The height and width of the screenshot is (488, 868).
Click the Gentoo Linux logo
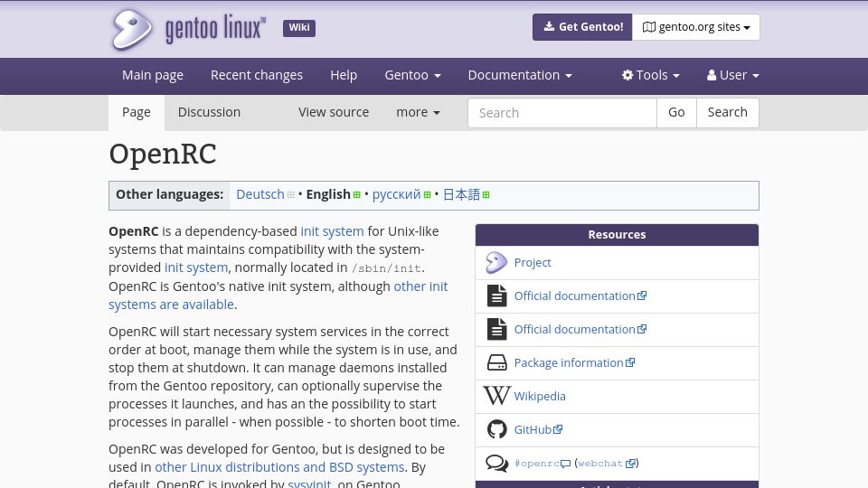pyautogui.click(x=188, y=29)
